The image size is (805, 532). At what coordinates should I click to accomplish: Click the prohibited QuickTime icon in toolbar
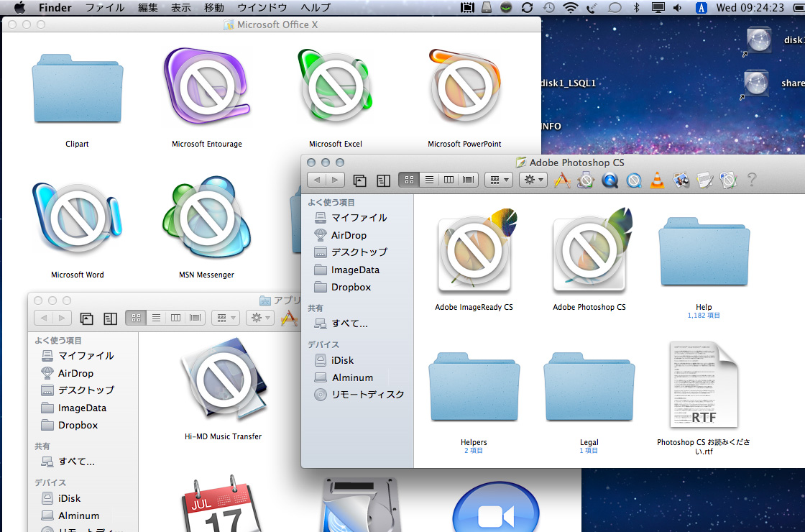click(x=633, y=180)
